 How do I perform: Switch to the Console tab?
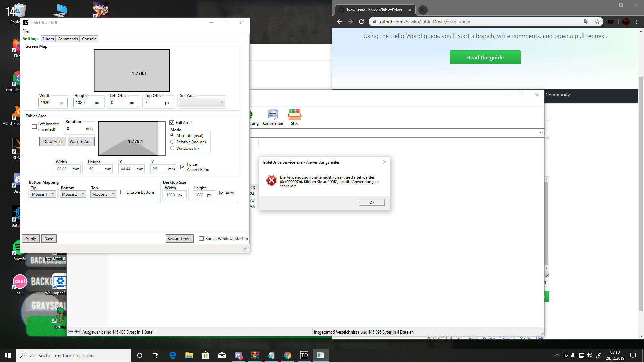click(x=89, y=39)
